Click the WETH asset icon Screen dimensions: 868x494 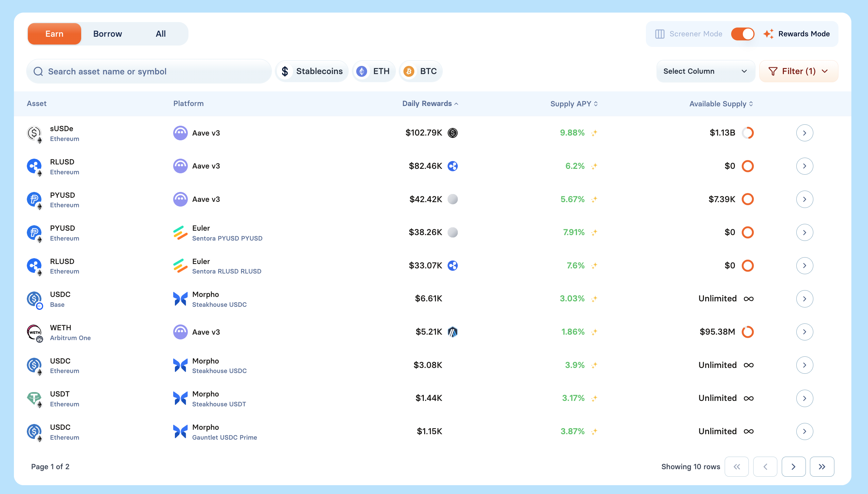(34, 332)
